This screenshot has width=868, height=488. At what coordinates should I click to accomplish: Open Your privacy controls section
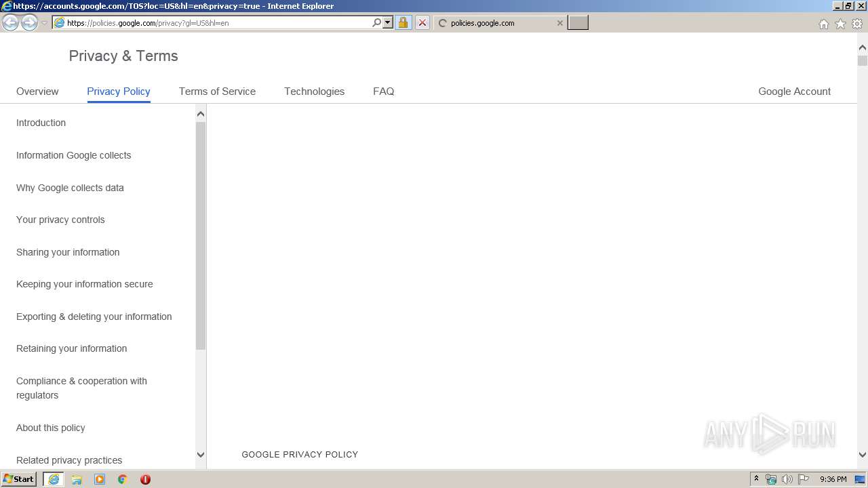(60, 220)
